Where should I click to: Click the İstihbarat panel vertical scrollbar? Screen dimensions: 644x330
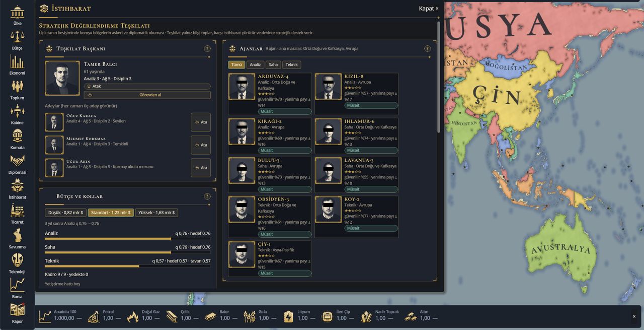coord(439,77)
